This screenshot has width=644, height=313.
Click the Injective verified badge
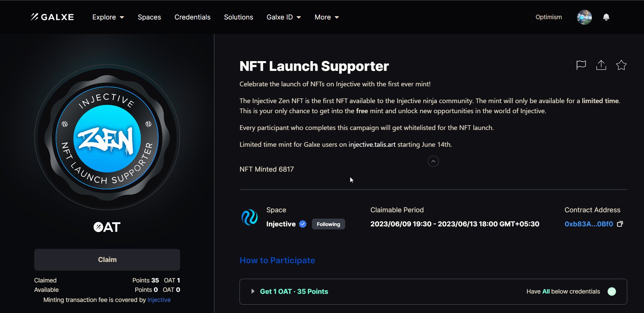303,224
